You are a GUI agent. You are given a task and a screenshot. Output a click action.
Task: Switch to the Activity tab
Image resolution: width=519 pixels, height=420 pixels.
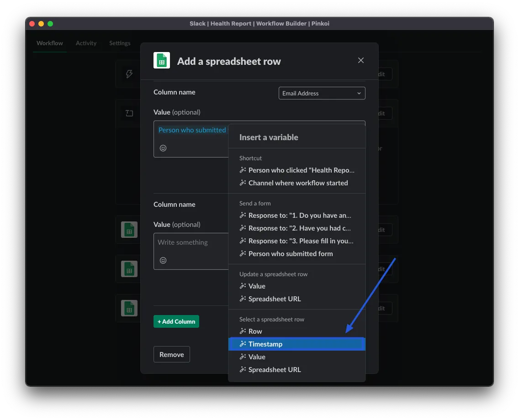86,43
